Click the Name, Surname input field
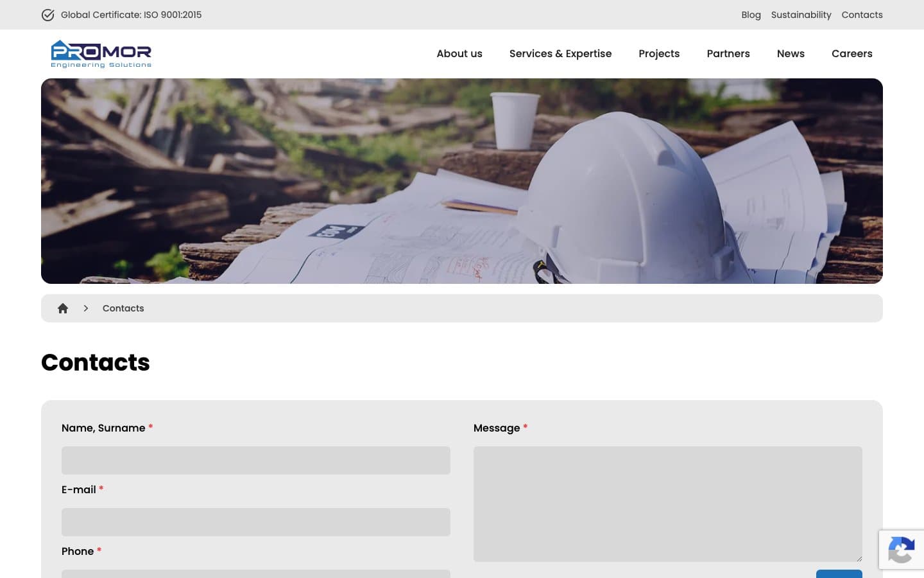Screen dimensions: 924x578 click(x=256, y=460)
